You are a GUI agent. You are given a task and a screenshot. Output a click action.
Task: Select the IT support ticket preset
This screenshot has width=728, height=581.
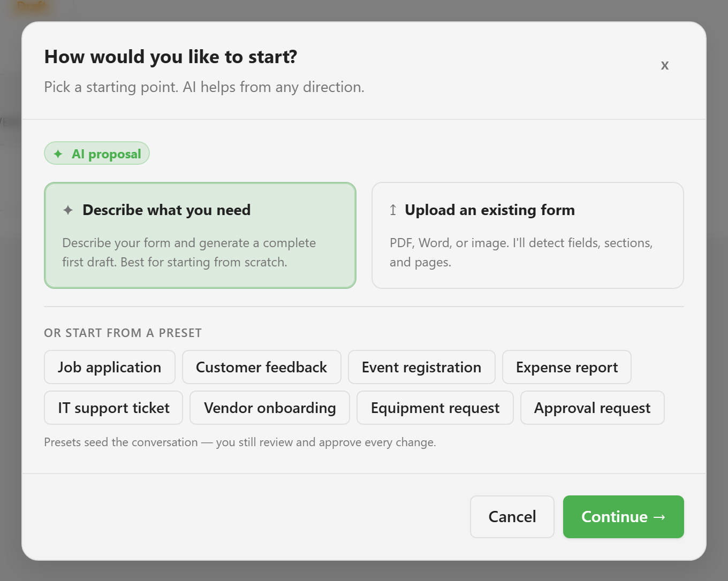click(113, 408)
